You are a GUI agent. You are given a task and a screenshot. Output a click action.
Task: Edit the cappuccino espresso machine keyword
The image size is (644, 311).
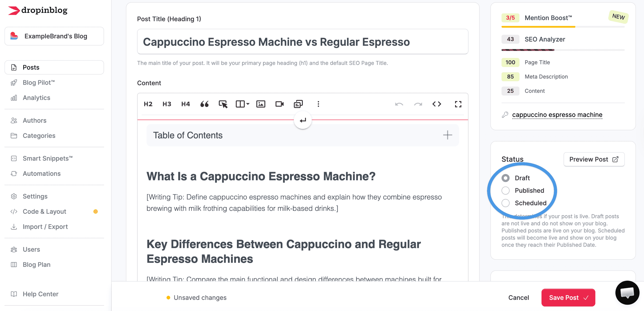tap(557, 115)
